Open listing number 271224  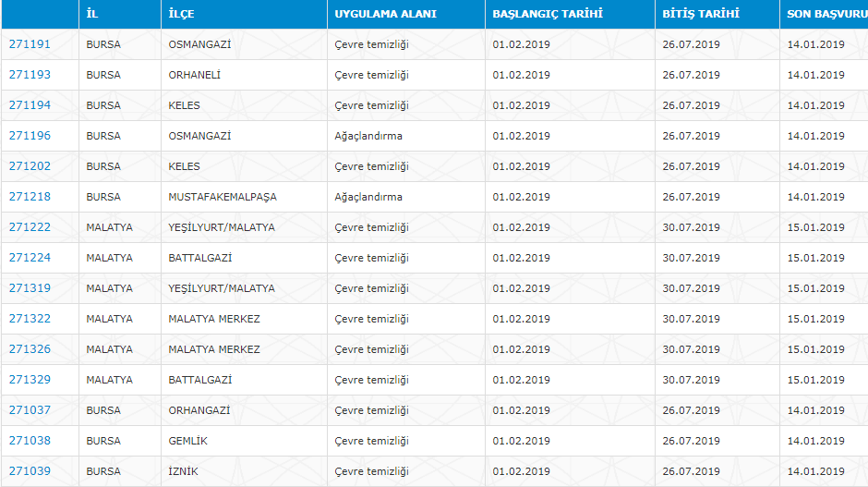tap(30, 258)
